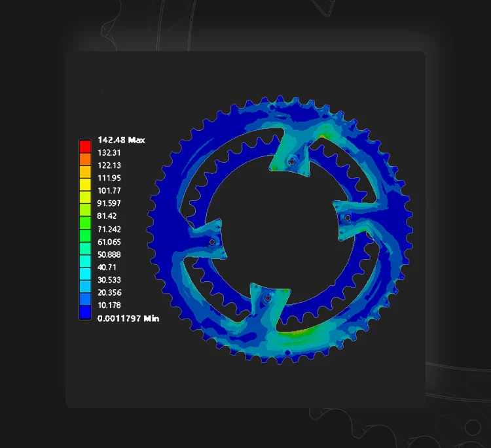This screenshot has height=448, width=491.
Task: Click the left bolt hole on chainring
Action: (212, 242)
